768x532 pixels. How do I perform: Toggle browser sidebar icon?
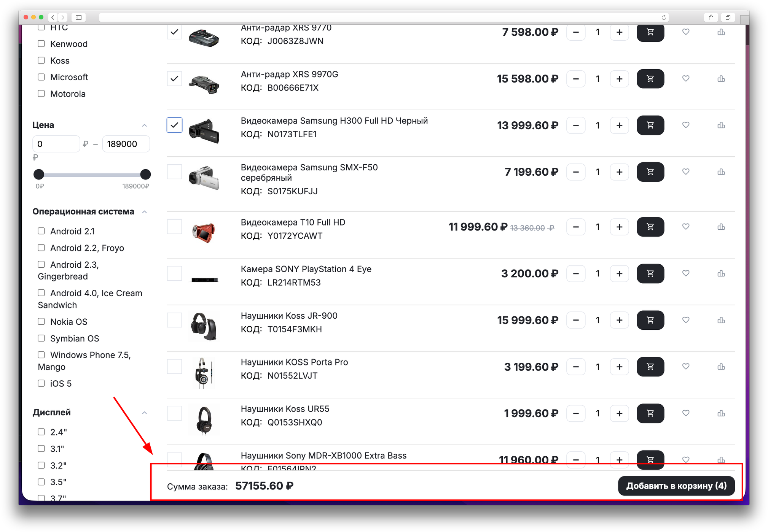pyautogui.click(x=78, y=17)
